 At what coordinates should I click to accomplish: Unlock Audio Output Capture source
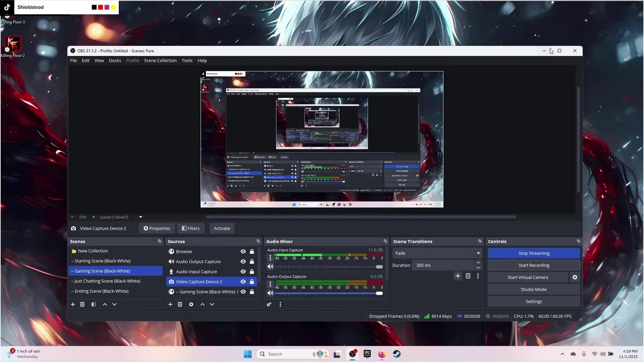[252, 261]
